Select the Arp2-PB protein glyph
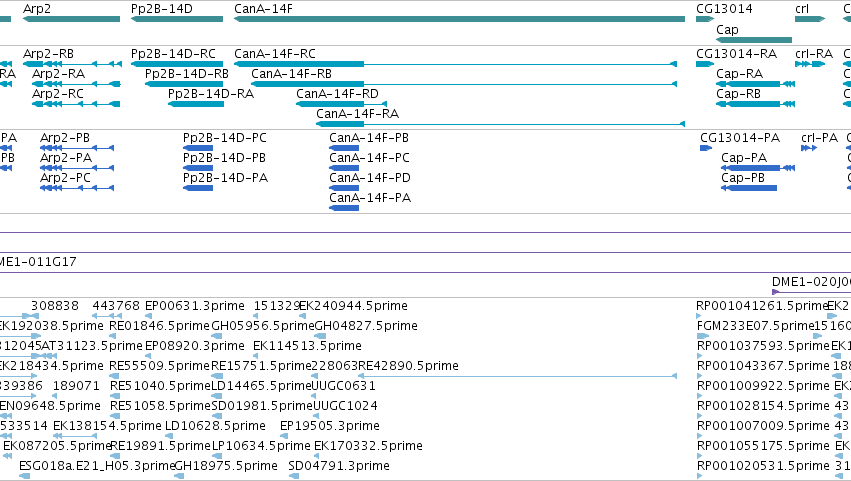This screenshot has width=851, height=481. point(77,148)
